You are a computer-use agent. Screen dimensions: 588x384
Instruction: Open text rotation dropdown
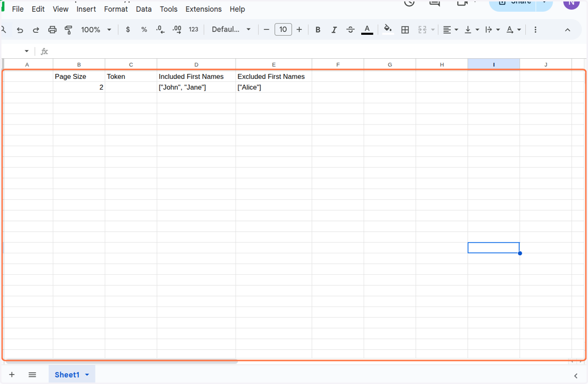(514, 30)
